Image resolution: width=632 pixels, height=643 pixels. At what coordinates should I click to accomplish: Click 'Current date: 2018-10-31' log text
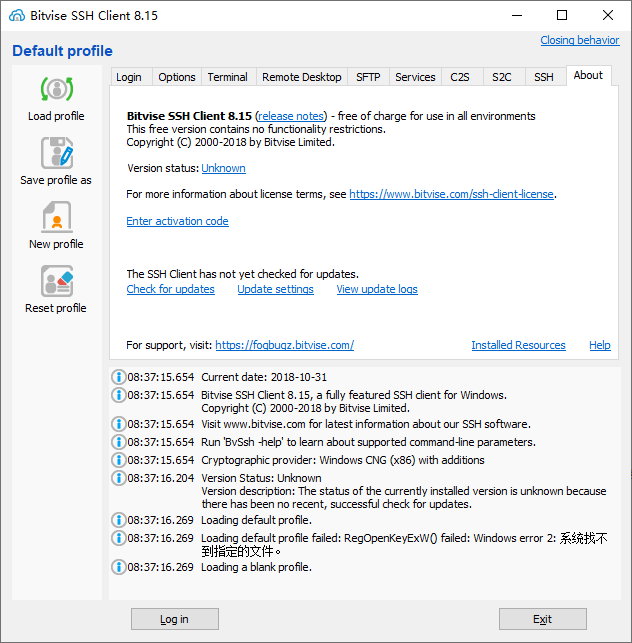[x=264, y=377]
